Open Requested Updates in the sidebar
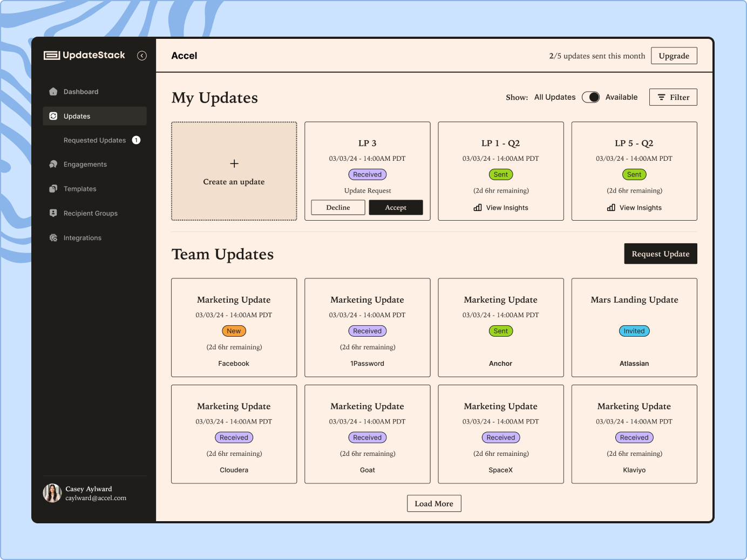 (94, 140)
